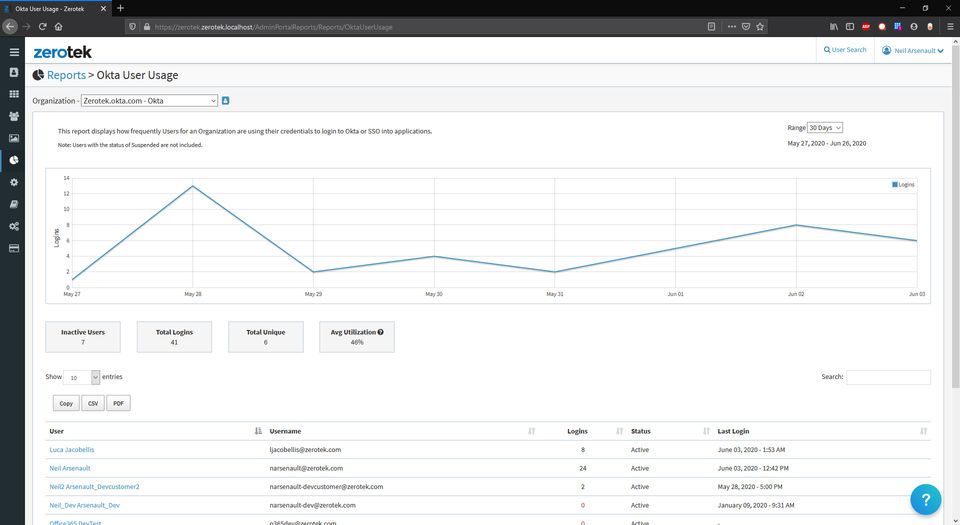Click the Avg Utilization stat card
The image size is (960, 525).
coord(357,337)
